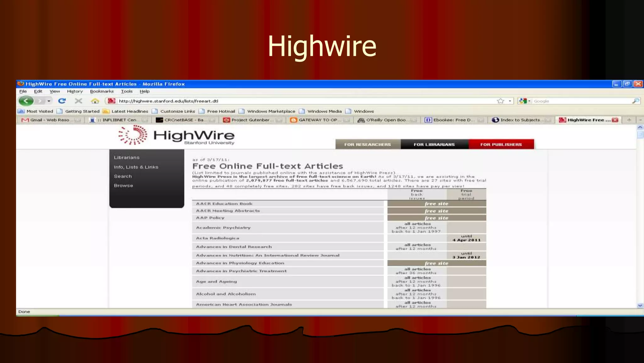
Task: Open the back/forward history dropdown arrow
Action: click(49, 101)
